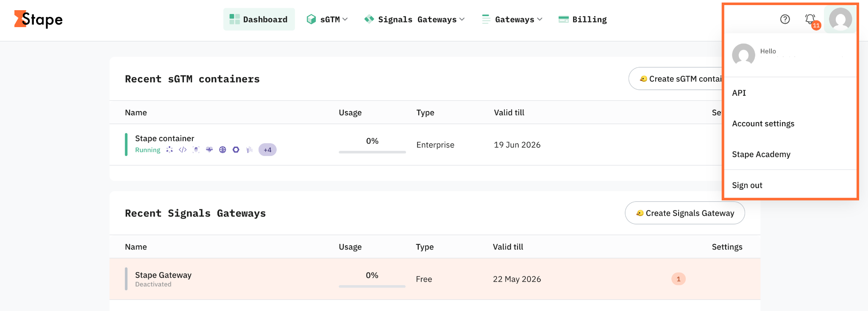Viewport: 868px width, 311px height.
Task: Click the Create Signals Gateway button
Action: point(685,213)
